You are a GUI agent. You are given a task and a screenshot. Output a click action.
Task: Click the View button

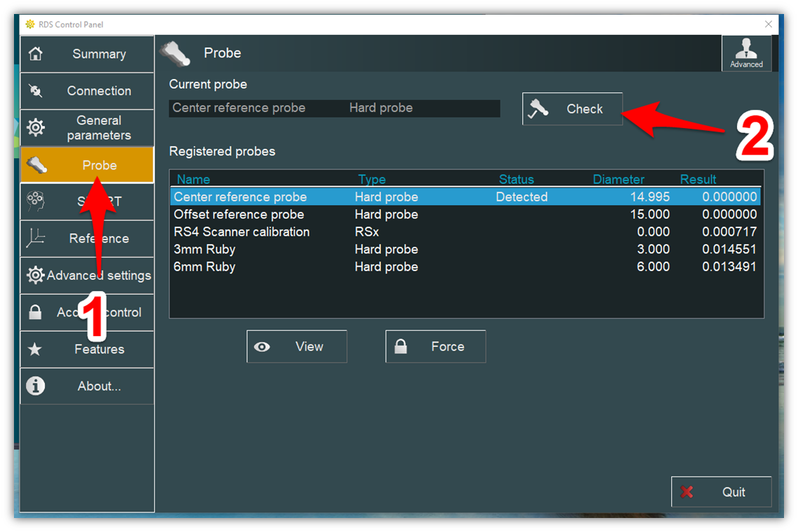(297, 346)
